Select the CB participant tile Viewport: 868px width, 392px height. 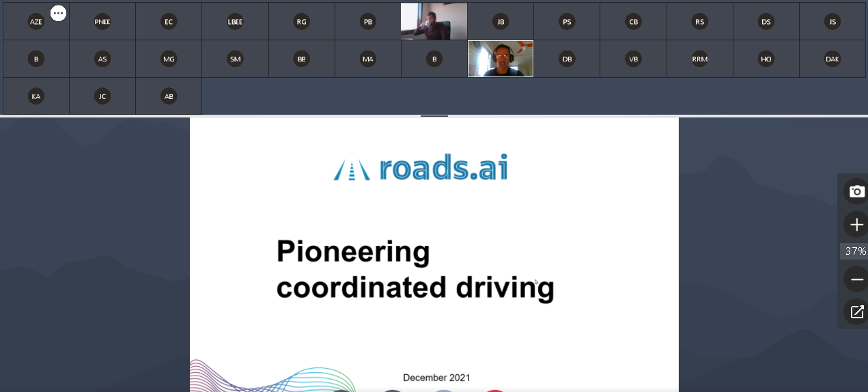633,21
